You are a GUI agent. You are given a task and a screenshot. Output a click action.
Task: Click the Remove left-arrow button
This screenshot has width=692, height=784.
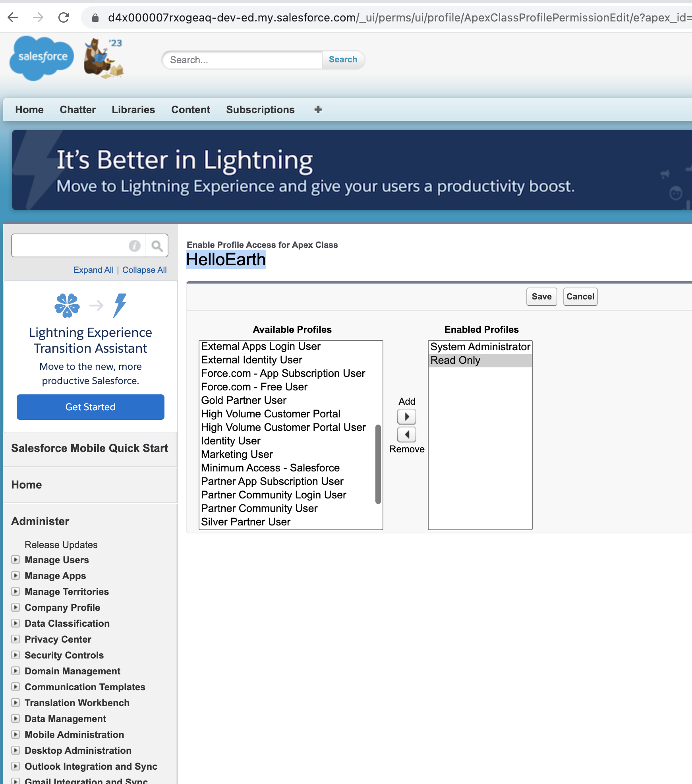pyautogui.click(x=407, y=434)
